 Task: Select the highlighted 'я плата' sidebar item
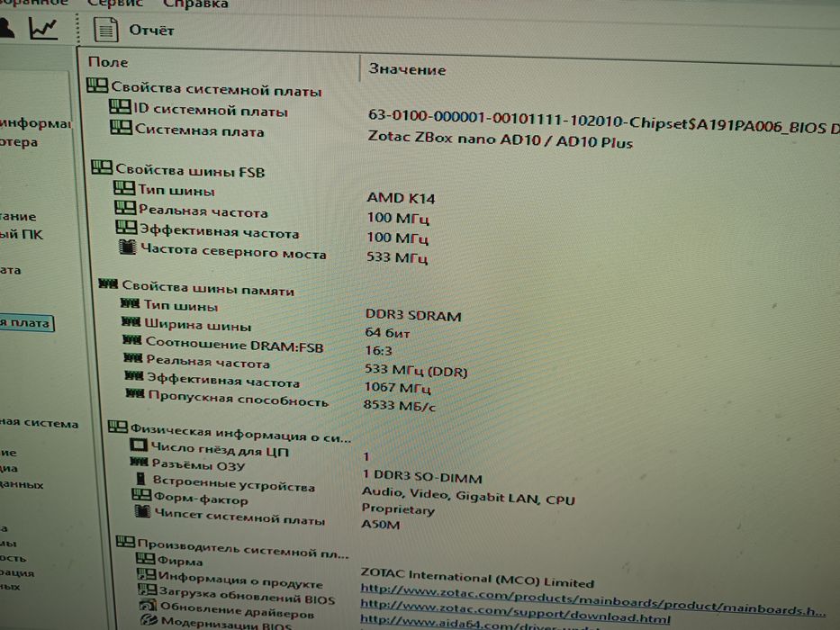point(26,322)
